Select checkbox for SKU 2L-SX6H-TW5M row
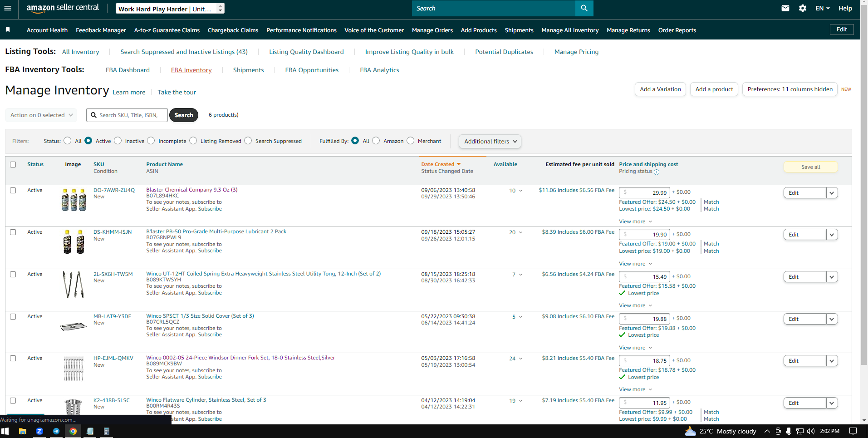 click(13, 275)
